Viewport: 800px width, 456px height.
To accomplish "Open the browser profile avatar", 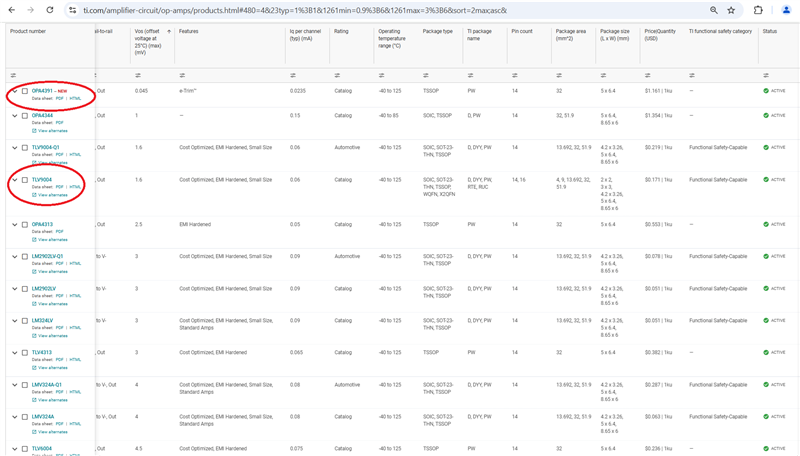I will [x=786, y=10].
